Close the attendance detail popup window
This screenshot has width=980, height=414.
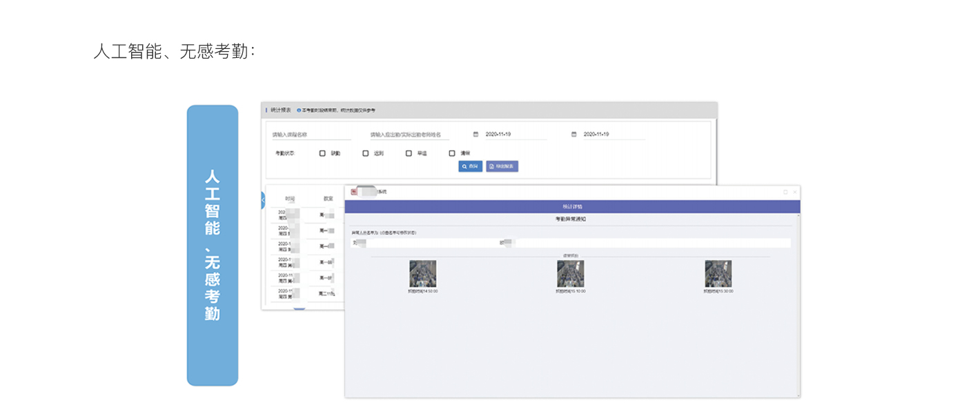pyautogui.click(x=794, y=192)
